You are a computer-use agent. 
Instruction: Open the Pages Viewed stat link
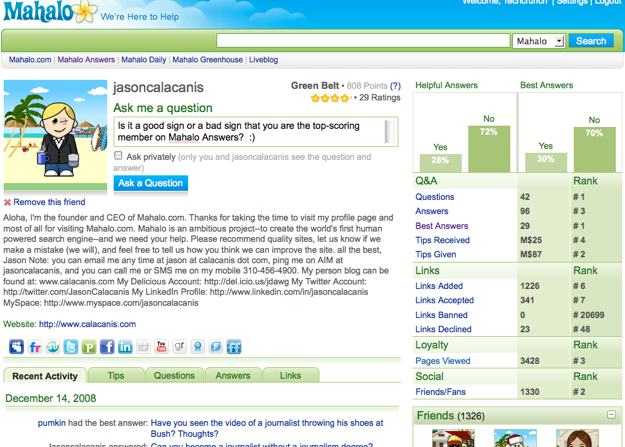[x=443, y=361]
